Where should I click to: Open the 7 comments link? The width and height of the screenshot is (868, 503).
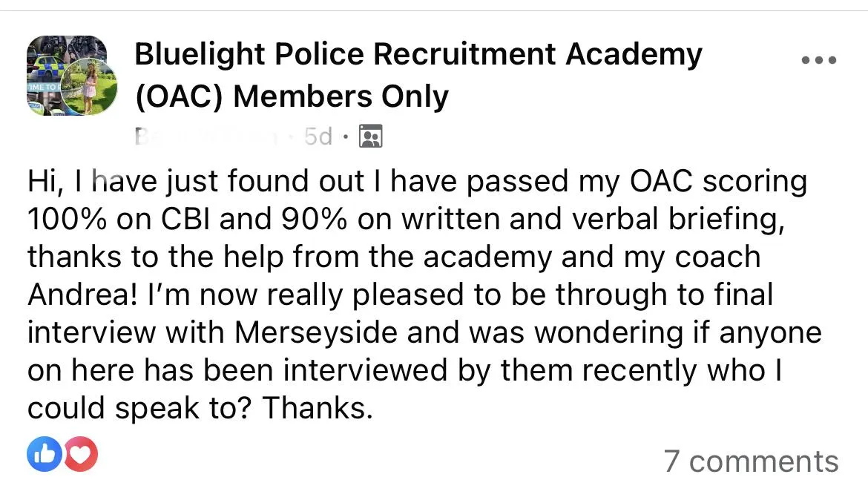(751, 461)
